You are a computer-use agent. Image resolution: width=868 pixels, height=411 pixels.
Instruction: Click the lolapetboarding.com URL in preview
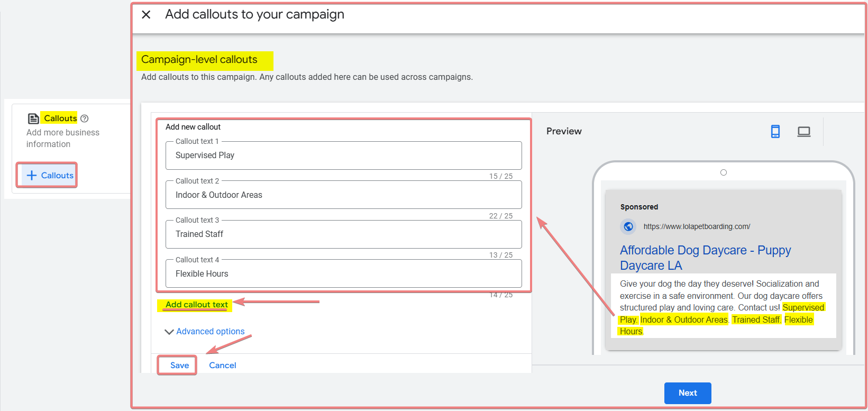click(x=697, y=226)
